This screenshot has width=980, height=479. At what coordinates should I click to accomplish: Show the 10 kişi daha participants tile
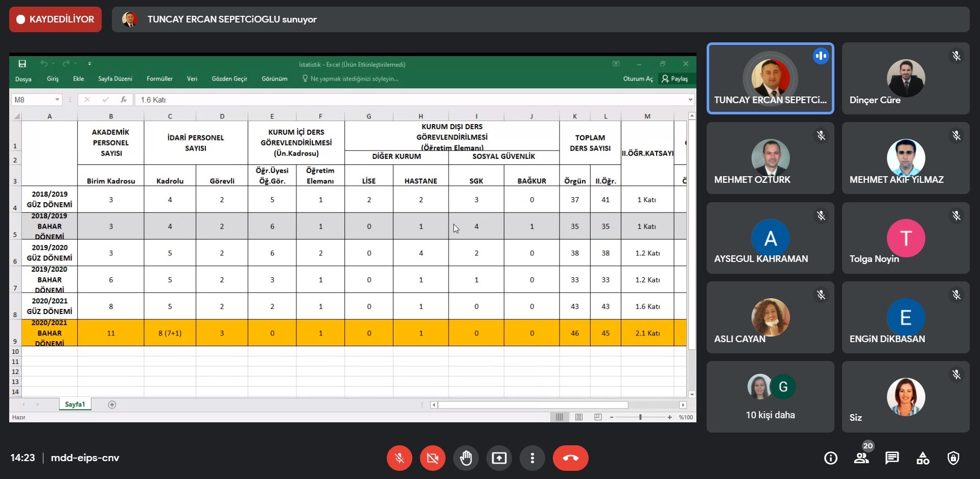point(770,397)
